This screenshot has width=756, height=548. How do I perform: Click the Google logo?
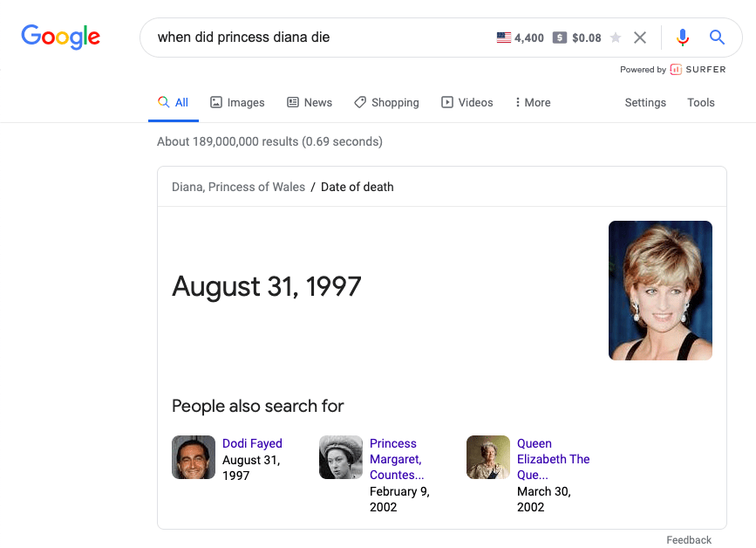60,37
